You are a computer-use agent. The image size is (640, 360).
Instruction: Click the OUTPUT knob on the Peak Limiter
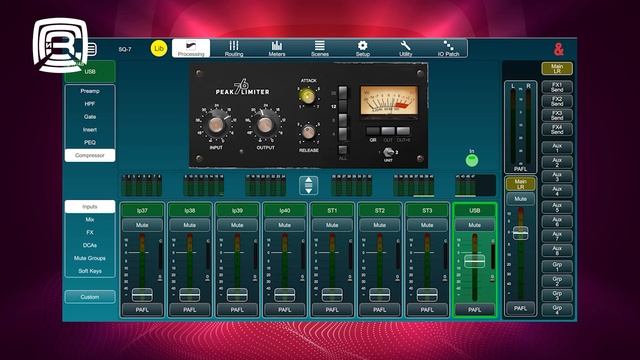point(265,125)
